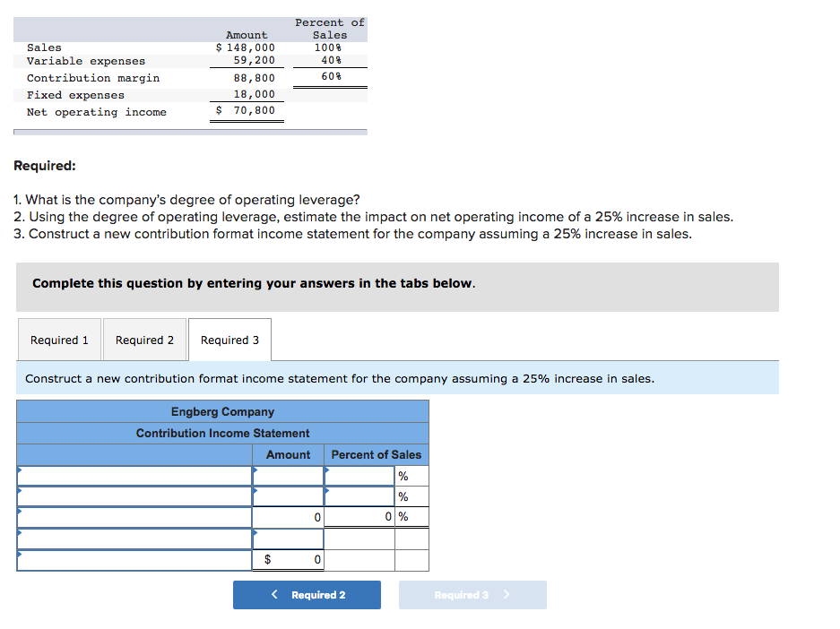Select the Required 3 tab

(x=229, y=340)
